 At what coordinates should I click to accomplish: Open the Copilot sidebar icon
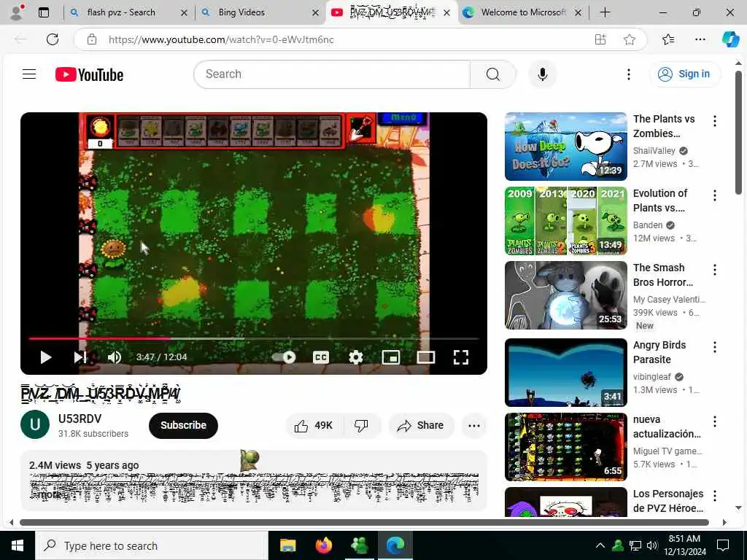coord(730,39)
